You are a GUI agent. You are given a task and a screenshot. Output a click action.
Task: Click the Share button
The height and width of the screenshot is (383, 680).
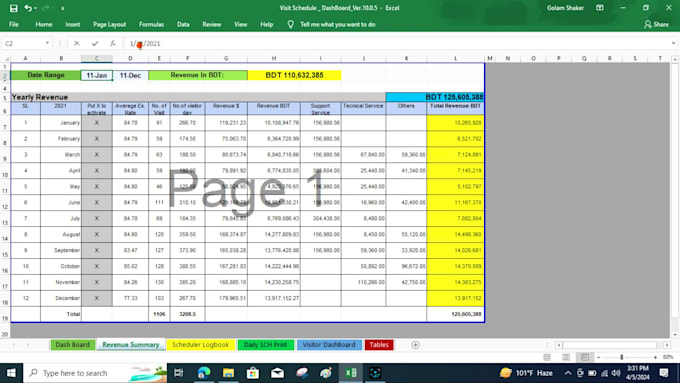656,24
